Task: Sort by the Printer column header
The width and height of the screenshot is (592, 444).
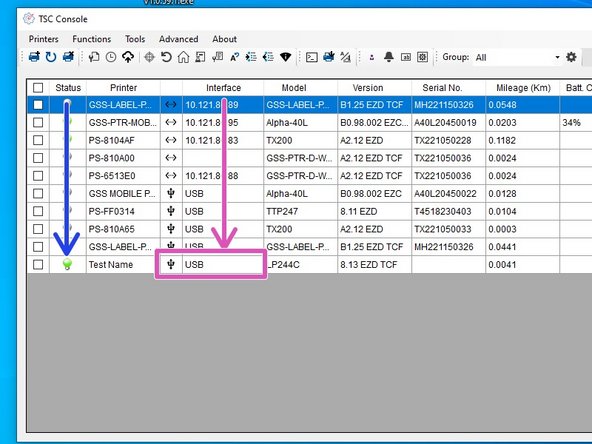Action: 123,88
